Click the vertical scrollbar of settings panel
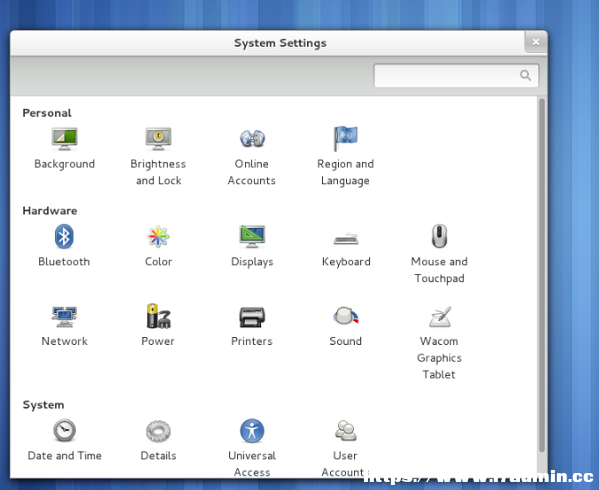The height and width of the screenshot is (490, 599). tap(542, 275)
